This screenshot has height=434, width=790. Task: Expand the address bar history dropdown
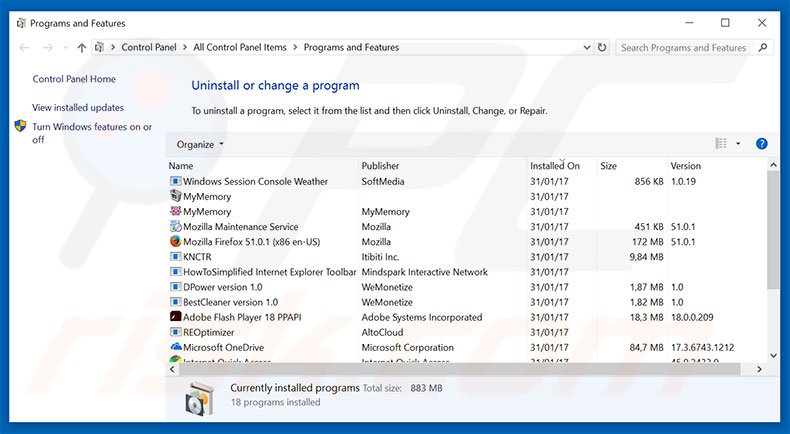[x=586, y=47]
